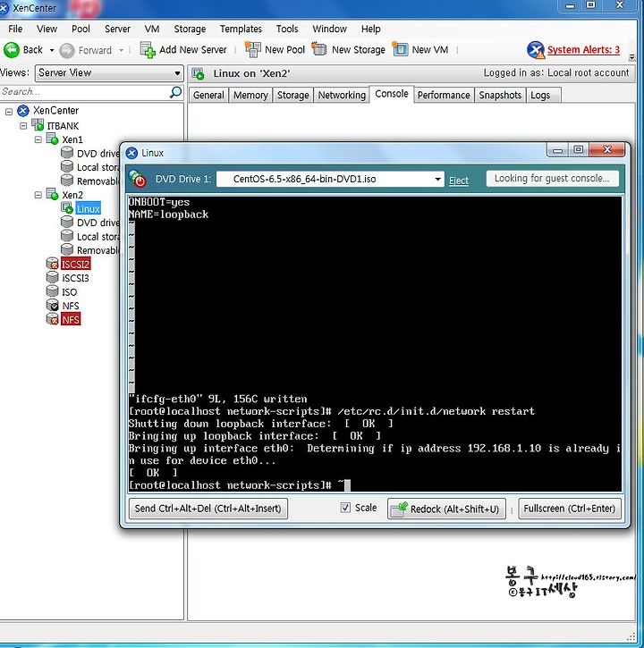Switch to the Snapshots tab
This screenshot has height=648, width=644.
pyautogui.click(x=500, y=95)
